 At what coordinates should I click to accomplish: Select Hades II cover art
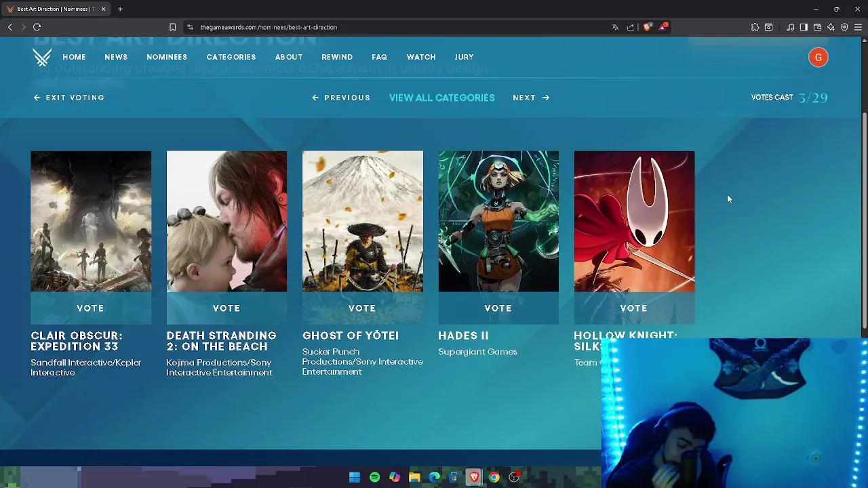coord(498,222)
